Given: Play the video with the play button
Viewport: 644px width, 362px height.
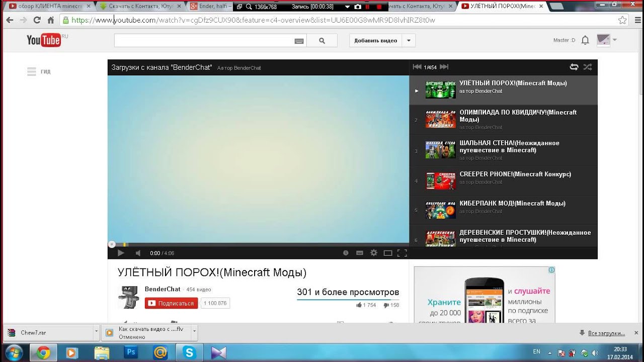Looking at the screenshot, I should tap(121, 253).
